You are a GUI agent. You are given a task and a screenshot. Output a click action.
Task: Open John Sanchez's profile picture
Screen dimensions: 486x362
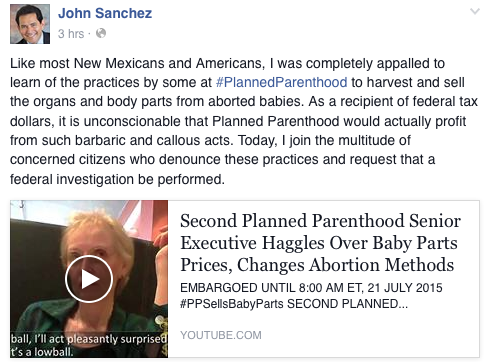click(30, 24)
